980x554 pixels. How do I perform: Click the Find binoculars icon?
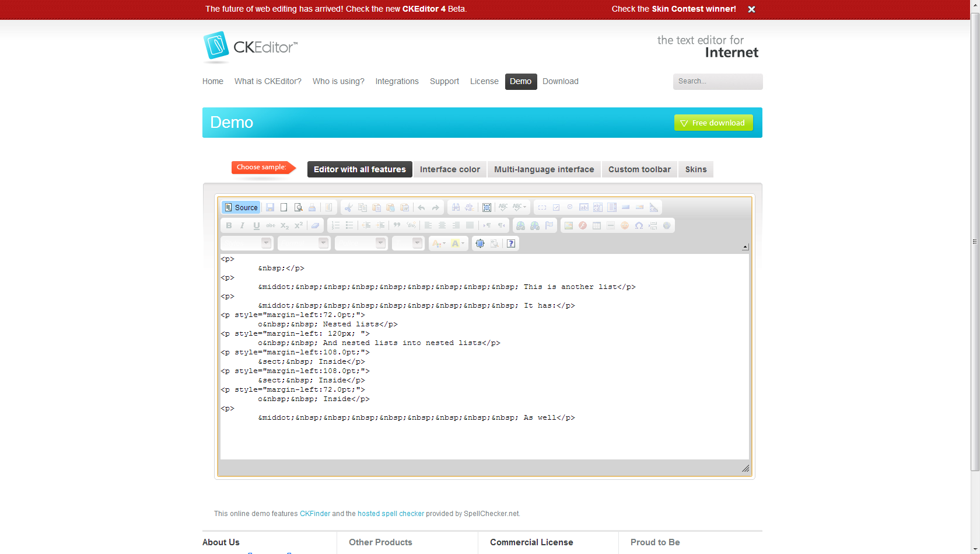pyautogui.click(x=456, y=207)
